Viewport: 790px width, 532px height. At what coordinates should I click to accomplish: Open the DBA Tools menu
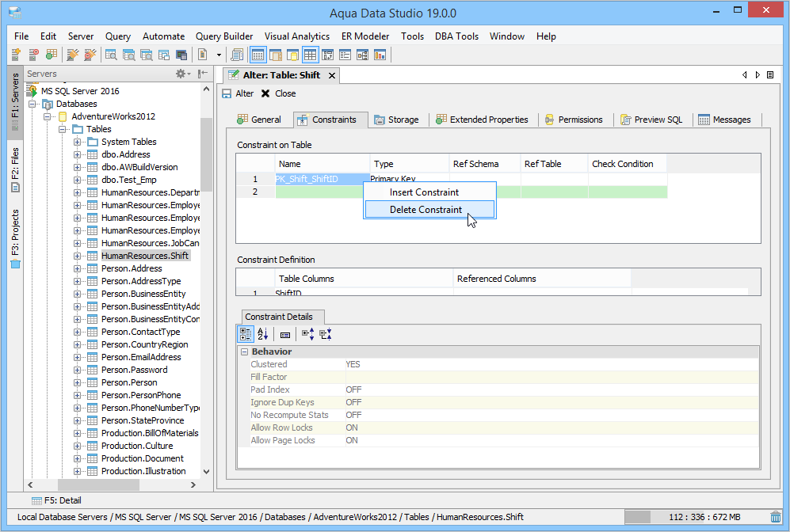tap(456, 36)
